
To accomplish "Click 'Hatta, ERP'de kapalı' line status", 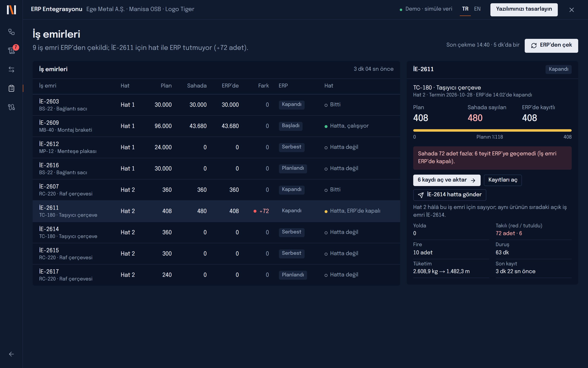I will 352,211.
